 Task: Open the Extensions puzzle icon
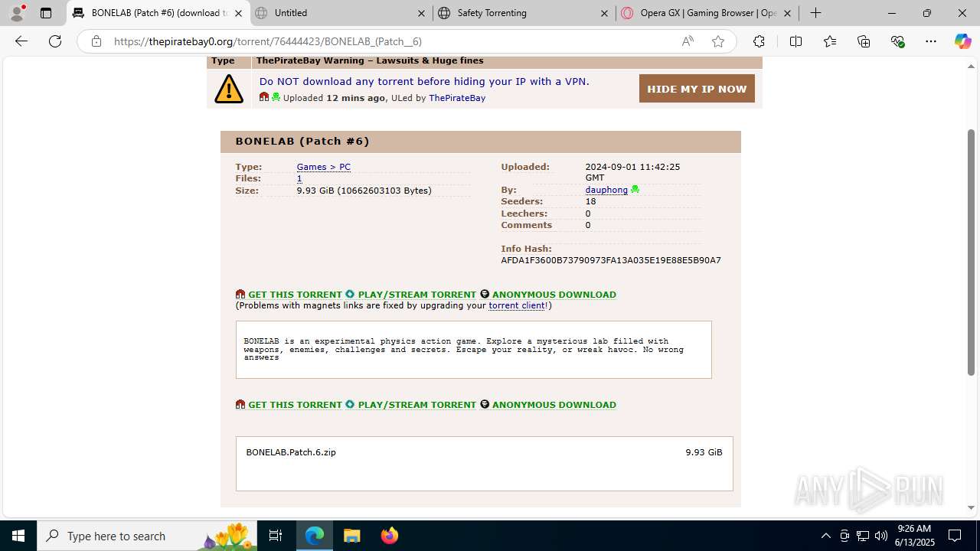tap(759, 41)
